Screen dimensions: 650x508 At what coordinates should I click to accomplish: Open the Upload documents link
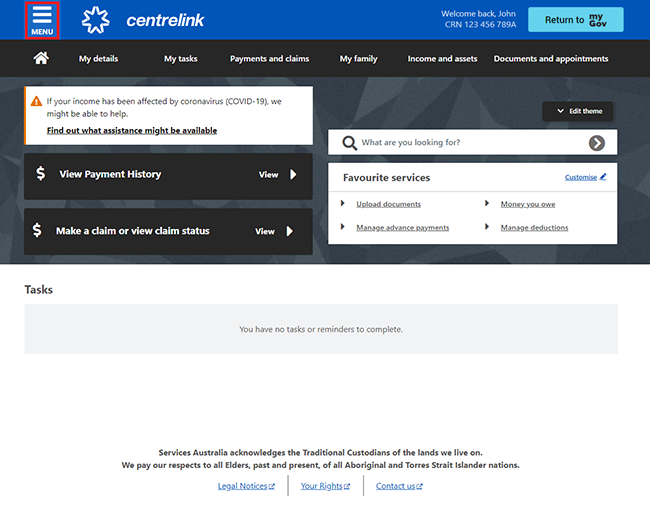(x=388, y=204)
